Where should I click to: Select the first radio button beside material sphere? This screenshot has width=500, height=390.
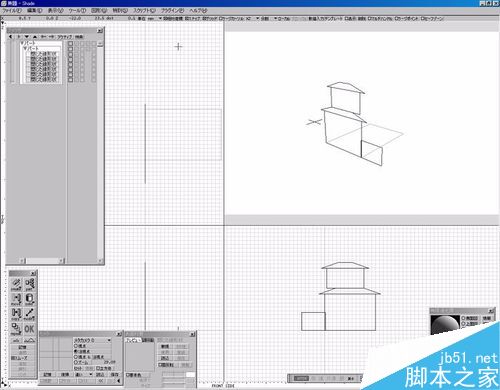click(463, 318)
